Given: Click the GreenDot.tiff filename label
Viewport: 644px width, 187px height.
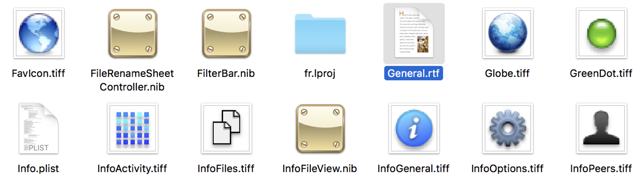Looking at the screenshot, I should pos(601,74).
